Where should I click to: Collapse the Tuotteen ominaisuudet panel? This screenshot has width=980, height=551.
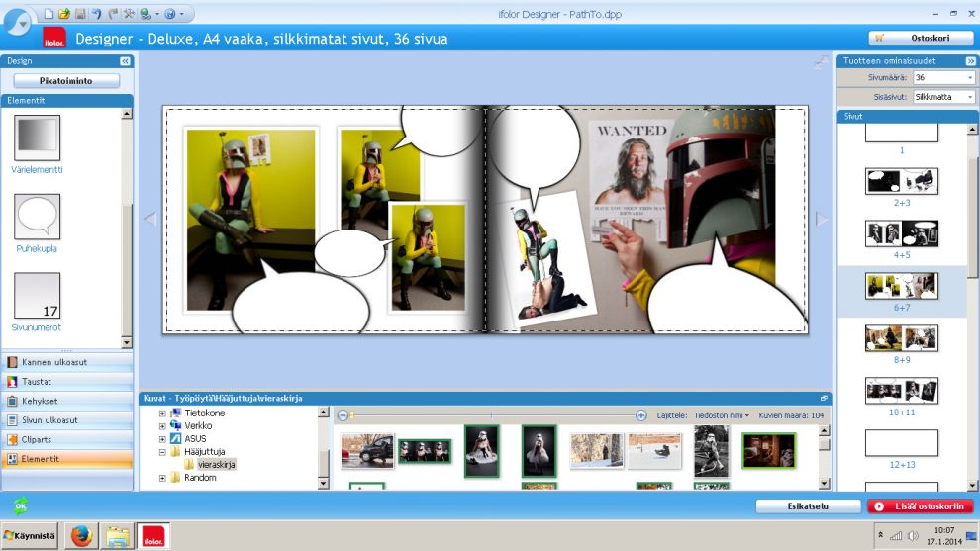click(970, 61)
